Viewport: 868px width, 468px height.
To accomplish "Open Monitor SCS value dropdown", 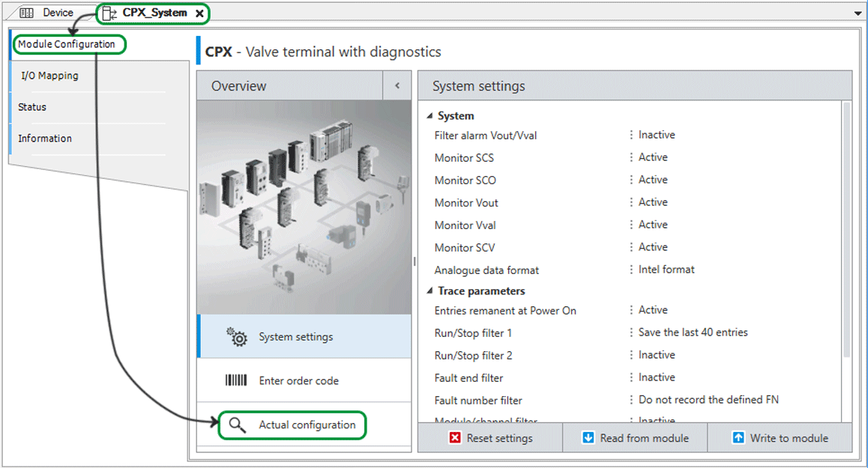I will [653, 157].
